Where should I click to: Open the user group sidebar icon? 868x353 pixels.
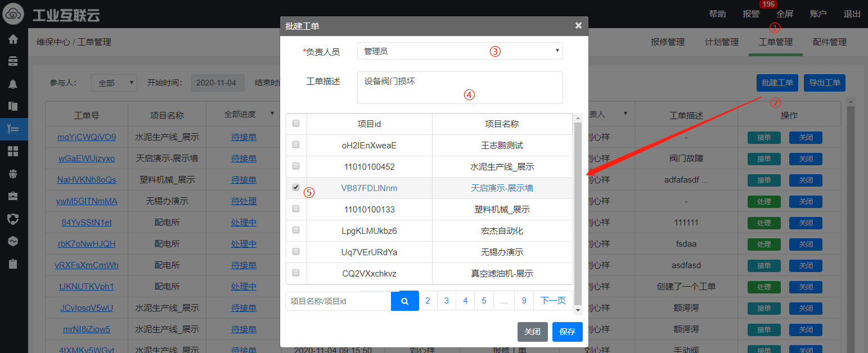(x=13, y=173)
